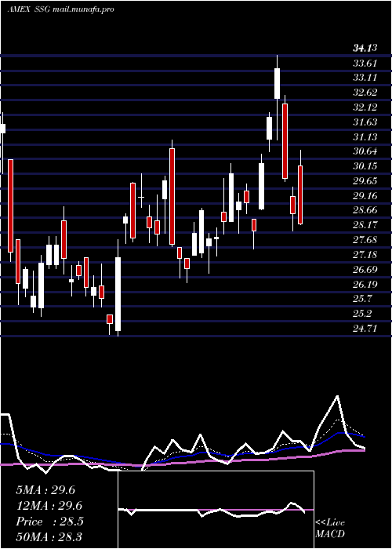Click the 24.71 price axis label
This screenshot has width=392, height=549.
pyautogui.click(x=365, y=329)
